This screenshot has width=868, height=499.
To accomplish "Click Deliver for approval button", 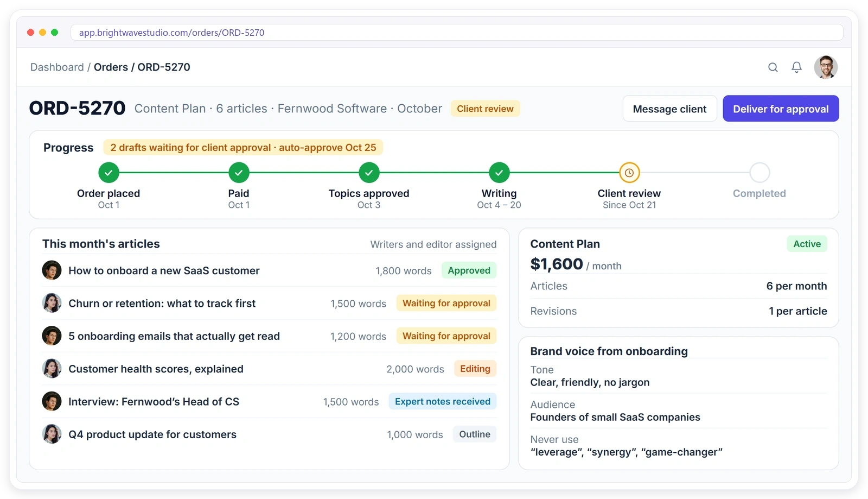I will point(781,109).
